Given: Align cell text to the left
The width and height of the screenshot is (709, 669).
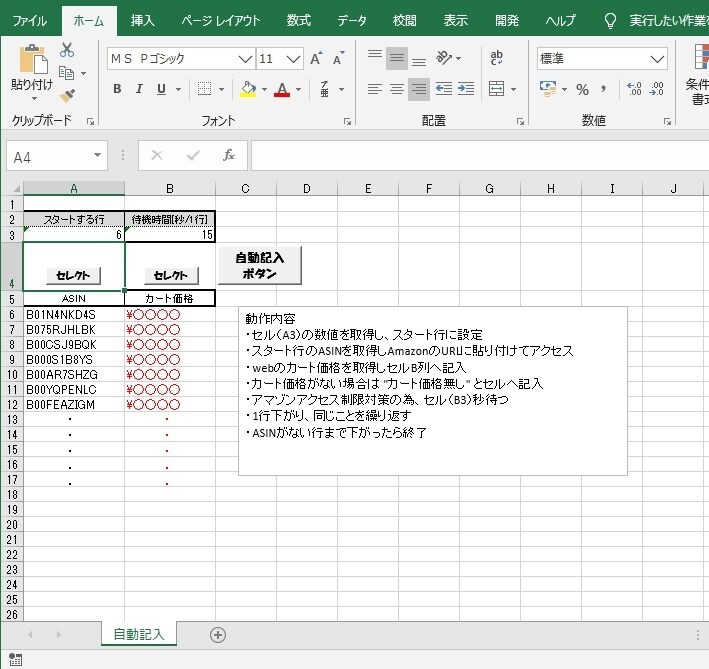Looking at the screenshot, I should [374, 89].
